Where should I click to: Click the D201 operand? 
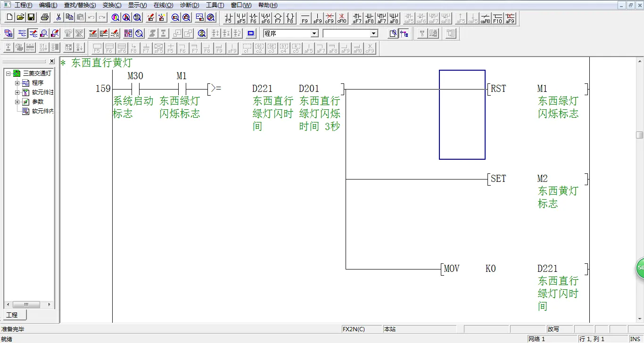pyautogui.click(x=309, y=89)
